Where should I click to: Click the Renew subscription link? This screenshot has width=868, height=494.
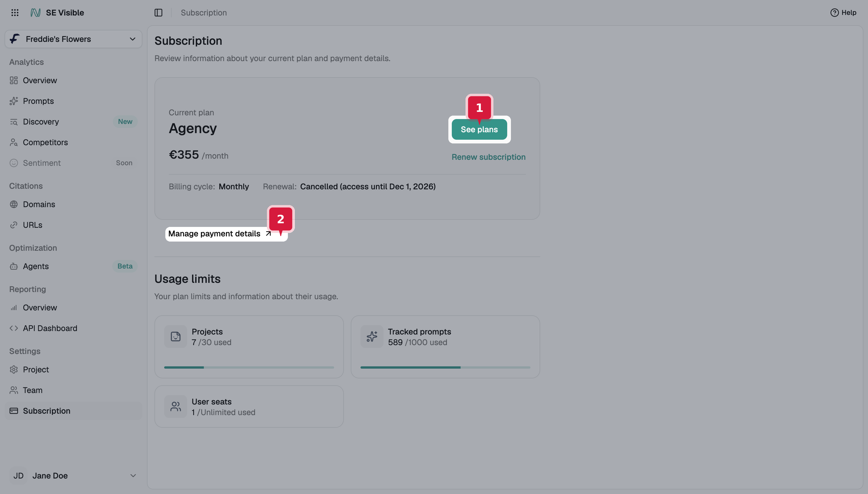[488, 157]
